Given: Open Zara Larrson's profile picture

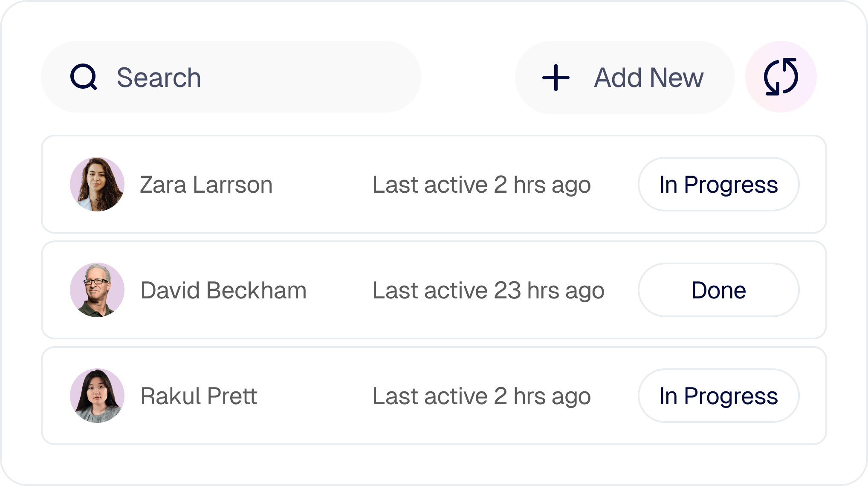Looking at the screenshot, I should point(97,184).
